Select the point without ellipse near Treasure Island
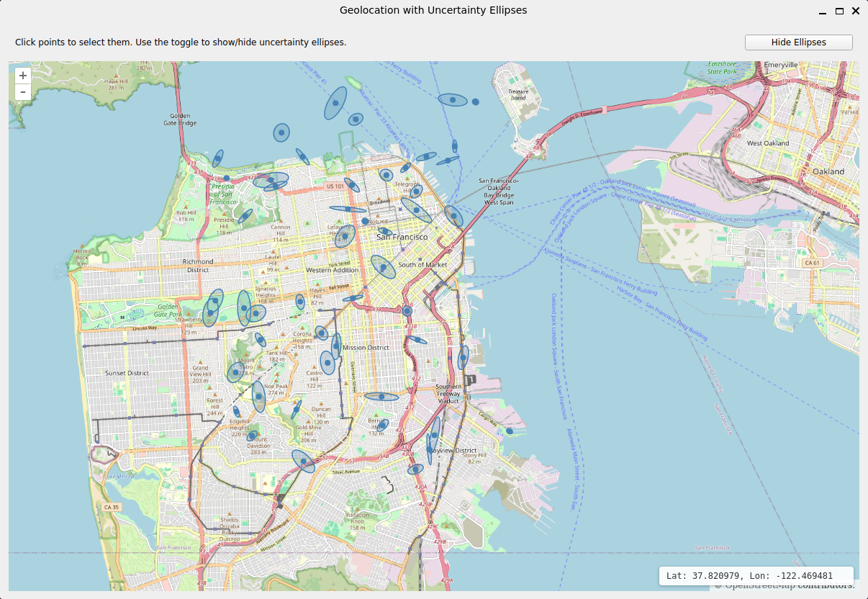This screenshot has width=868, height=599. [476, 102]
